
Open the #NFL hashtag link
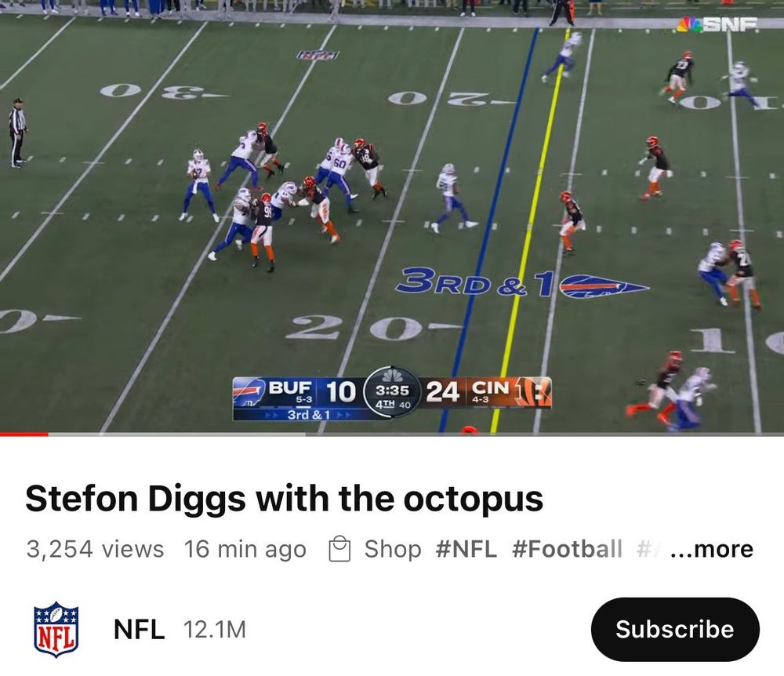point(466,549)
